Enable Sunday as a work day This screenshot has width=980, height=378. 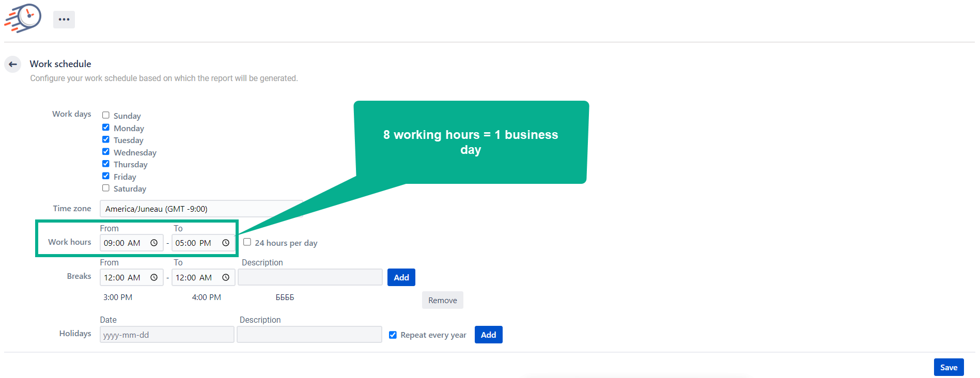(x=106, y=115)
